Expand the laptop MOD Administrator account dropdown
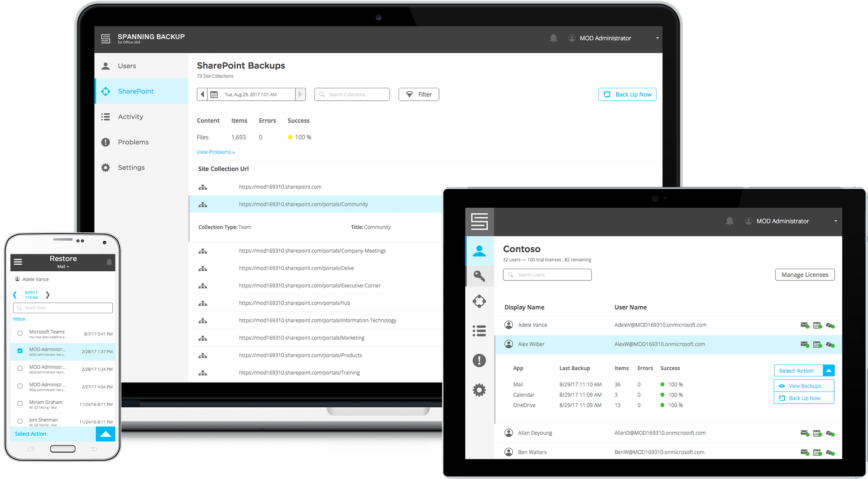This screenshot has width=868, height=479. pyautogui.click(x=657, y=38)
